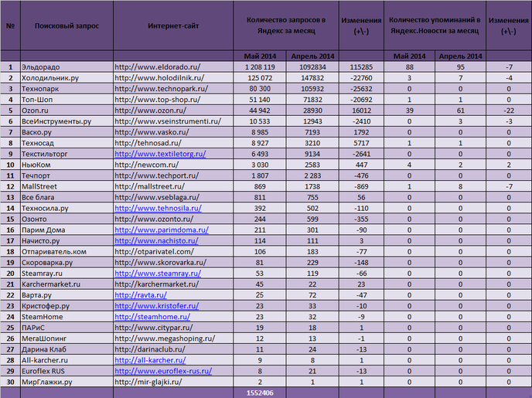Follow the steamray.ru link
This screenshot has height=398, width=532.
158,274
